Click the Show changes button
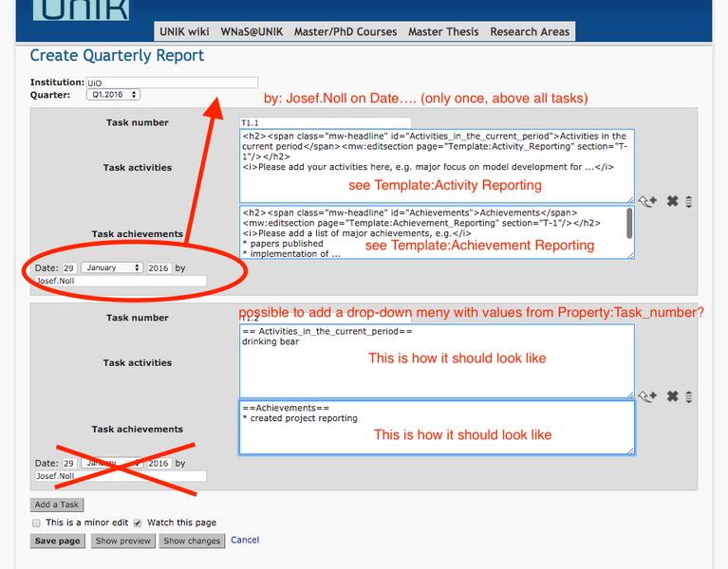This screenshot has width=728, height=569. (x=192, y=541)
